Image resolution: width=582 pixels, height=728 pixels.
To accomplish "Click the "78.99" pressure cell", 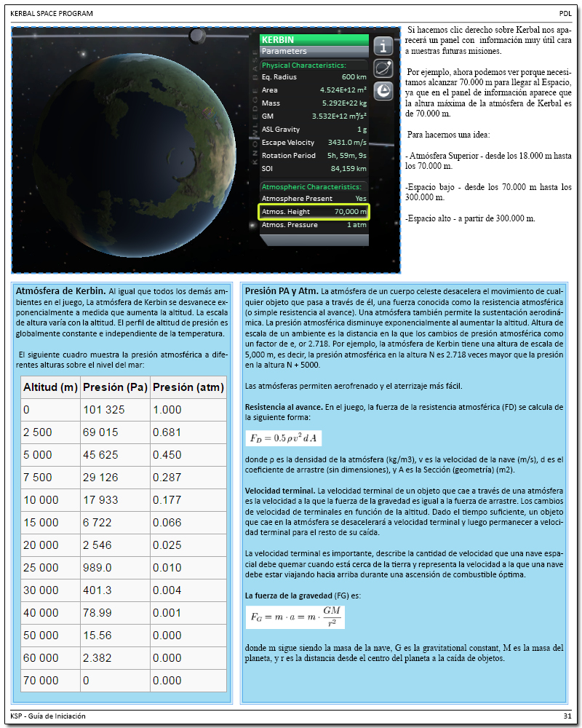I will pyautogui.click(x=115, y=613).
